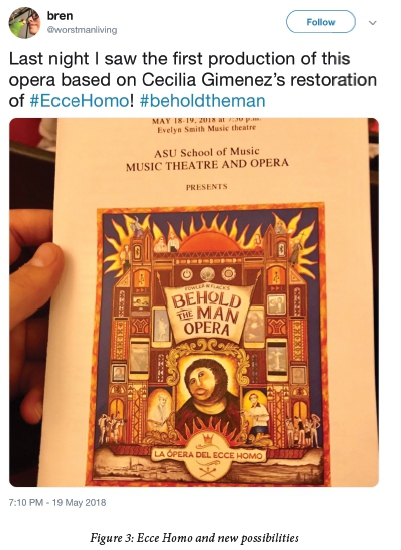Follow the #beholdtheman hashtag link
Viewport: 401px width, 550px height.
tap(202, 101)
